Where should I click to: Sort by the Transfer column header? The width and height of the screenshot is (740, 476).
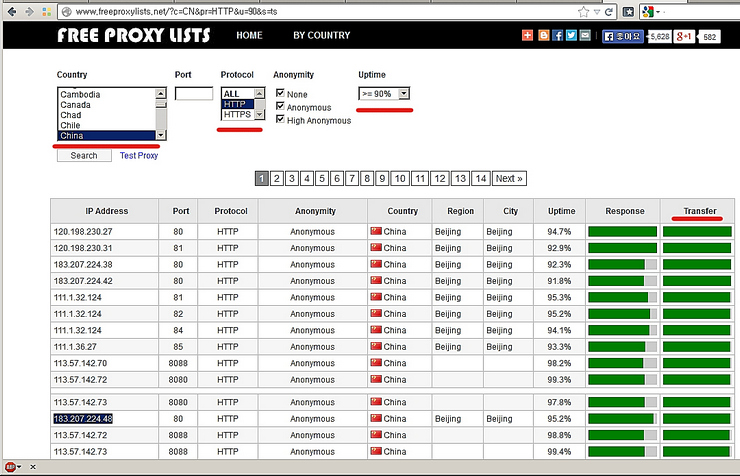pyautogui.click(x=699, y=211)
